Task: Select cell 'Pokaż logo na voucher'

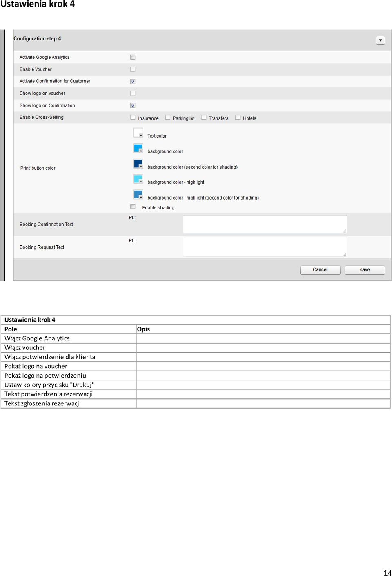Action: click(69, 366)
